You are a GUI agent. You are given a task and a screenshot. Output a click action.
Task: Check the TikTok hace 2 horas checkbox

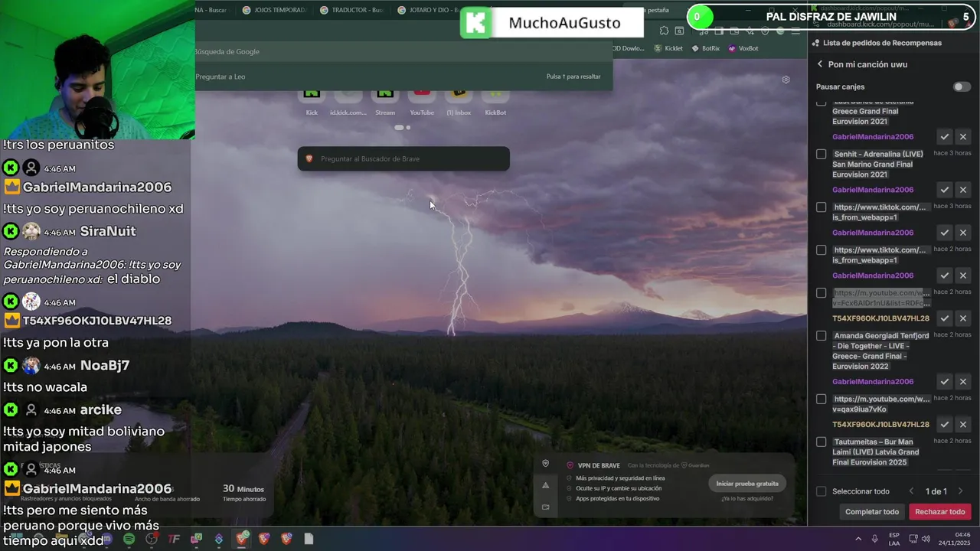[x=821, y=250]
